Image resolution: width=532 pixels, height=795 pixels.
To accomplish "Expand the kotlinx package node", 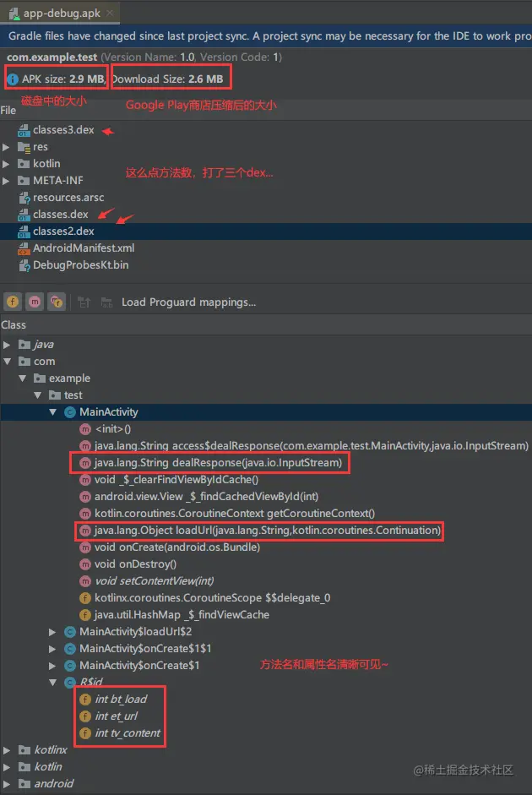I will tap(7, 750).
